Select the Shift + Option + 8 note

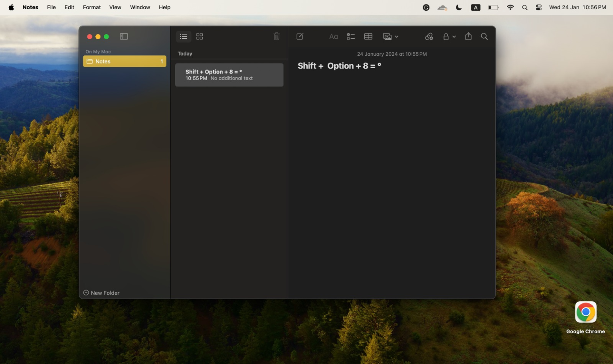click(229, 75)
